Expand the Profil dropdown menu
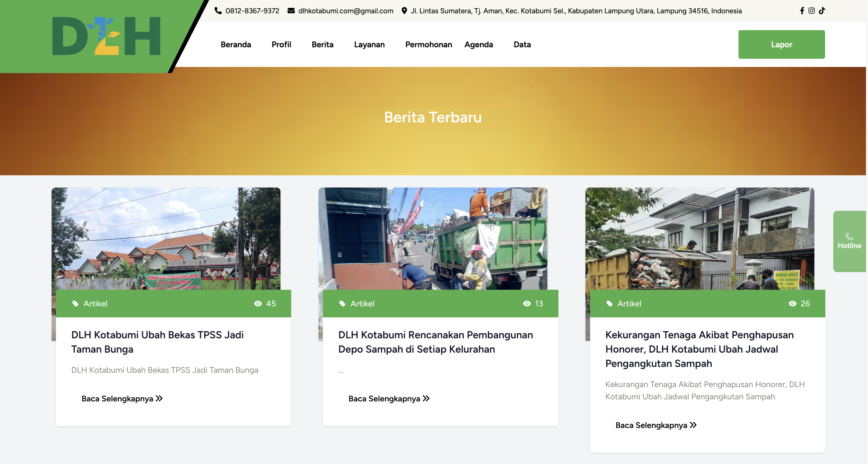Viewport: 868px width, 464px height. pos(281,44)
